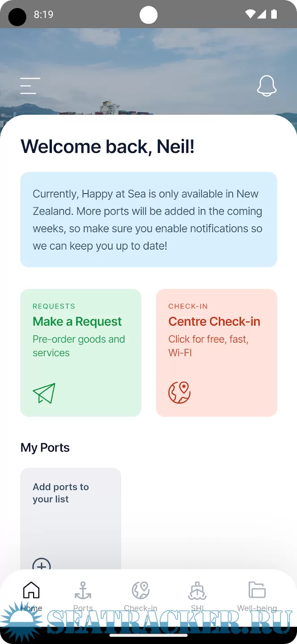297x644 pixels.
Task: Tap the 'Welcome back, Neil!' heading
Action: click(107, 147)
